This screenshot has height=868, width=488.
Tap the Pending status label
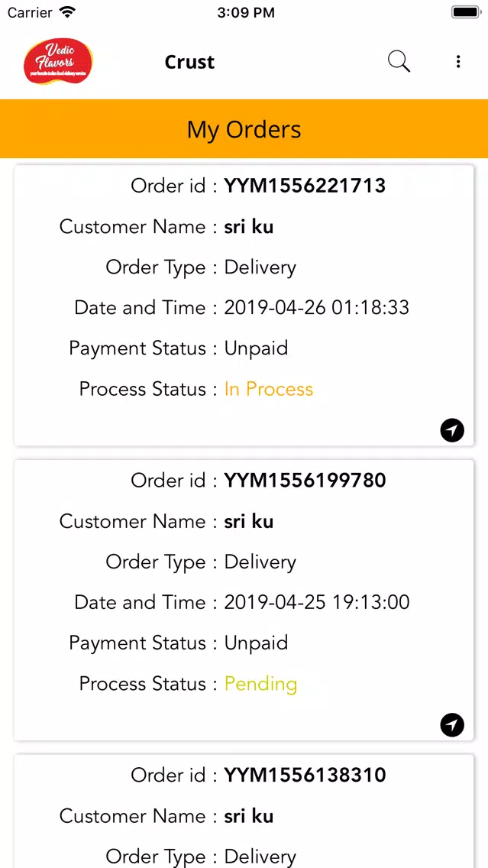pyautogui.click(x=260, y=684)
